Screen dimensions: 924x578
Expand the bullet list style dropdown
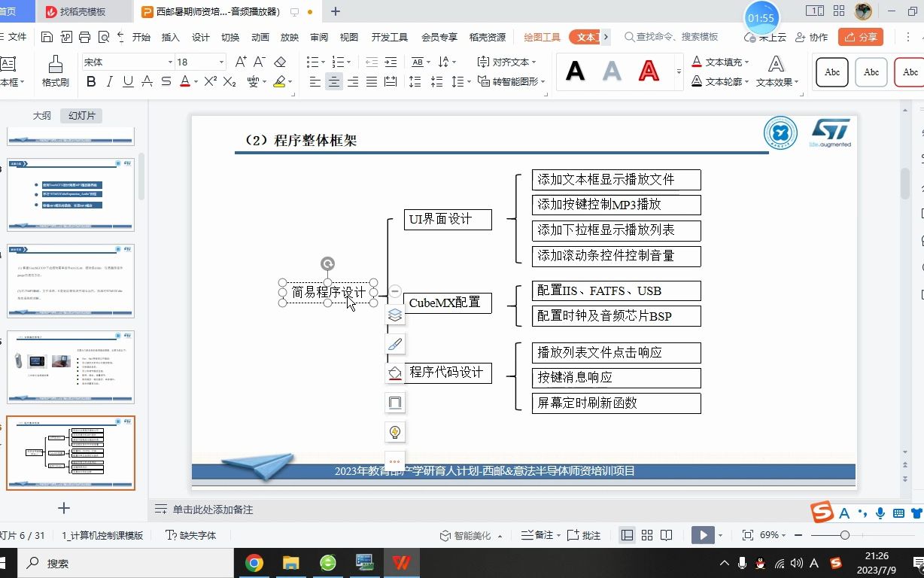coord(324,60)
